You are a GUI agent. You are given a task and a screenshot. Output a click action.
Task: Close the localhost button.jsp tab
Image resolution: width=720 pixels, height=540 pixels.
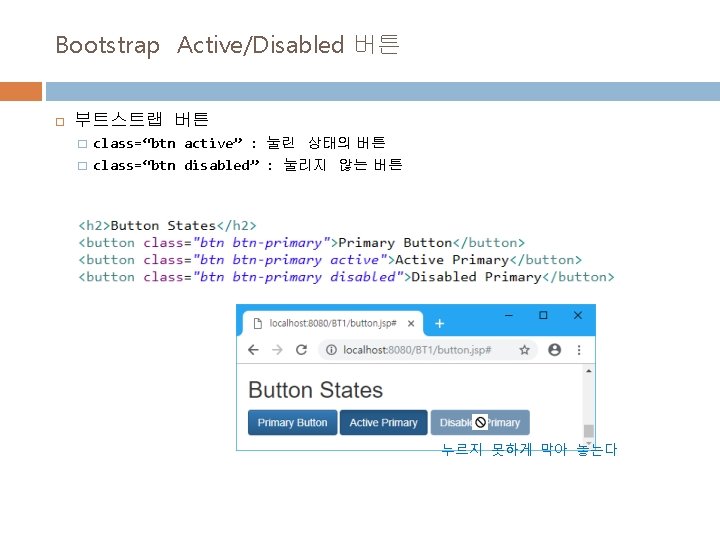(411, 324)
